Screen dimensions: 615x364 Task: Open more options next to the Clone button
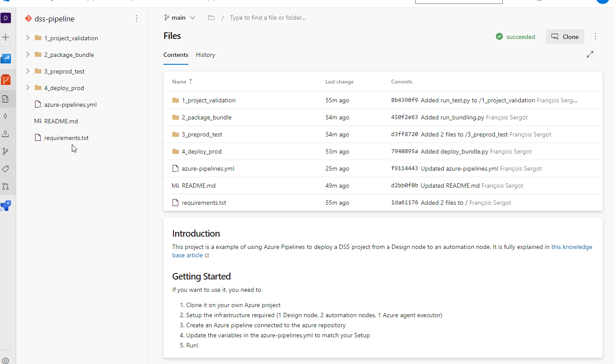595,37
